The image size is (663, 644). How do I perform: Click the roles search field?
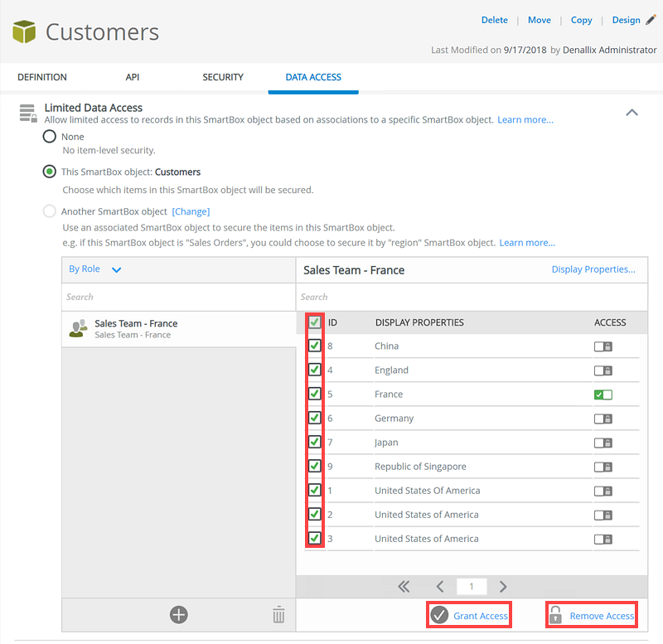click(x=178, y=297)
